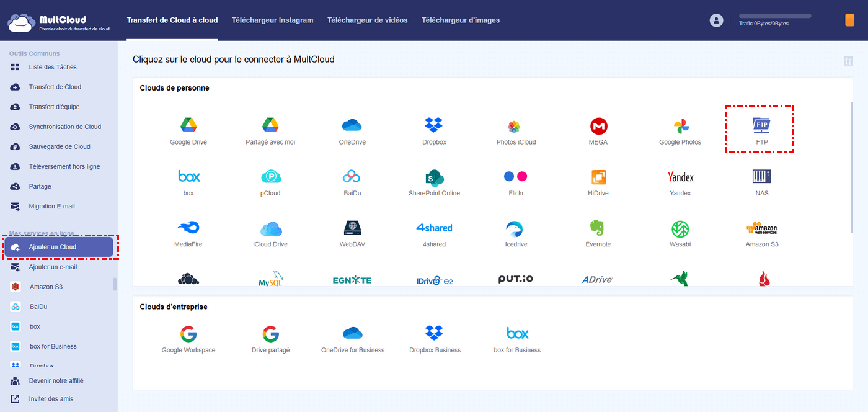Choose box for Business in enterprise clouds
The height and width of the screenshot is (412, 868).
click(x=516, y=339)
